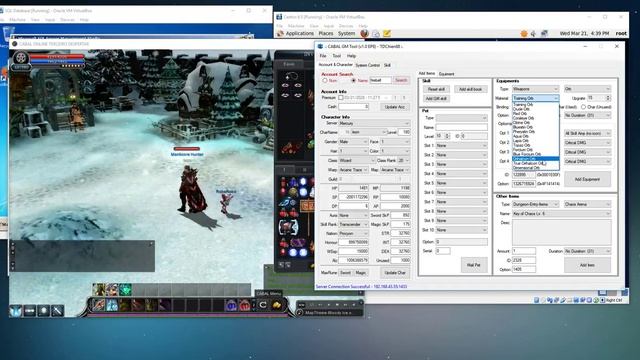This screenshot has width=640, height=360.
Task: Activate the icy blue skill in quickslot bar
Action: [112, 305]
